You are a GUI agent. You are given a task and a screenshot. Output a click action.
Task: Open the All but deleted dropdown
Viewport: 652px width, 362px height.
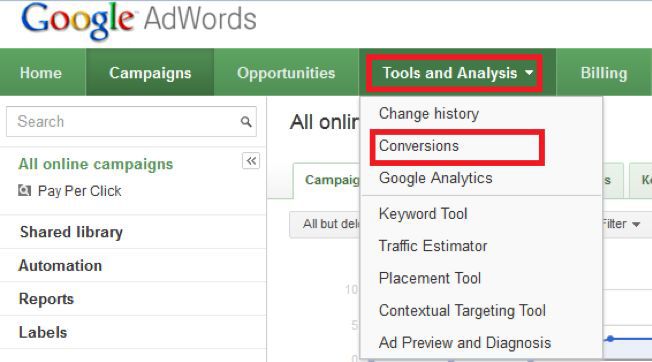pyautogui.click(x=325, y=224)
